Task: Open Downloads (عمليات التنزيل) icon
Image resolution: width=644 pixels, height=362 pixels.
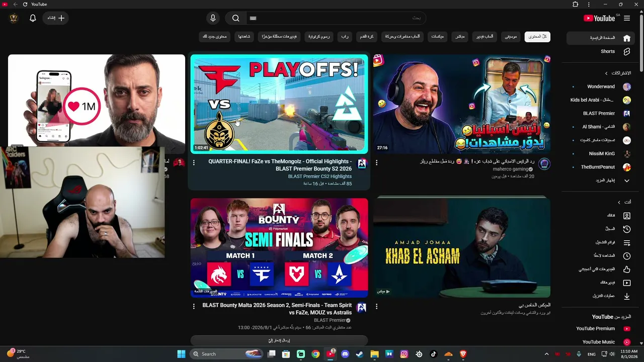Action: 627,296
